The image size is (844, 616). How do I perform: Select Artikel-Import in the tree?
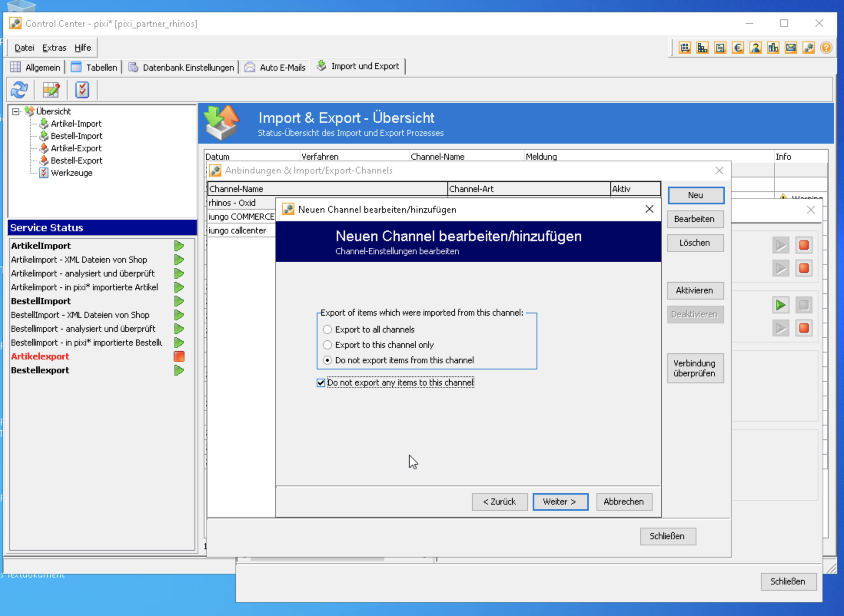[x=76, y=124]
